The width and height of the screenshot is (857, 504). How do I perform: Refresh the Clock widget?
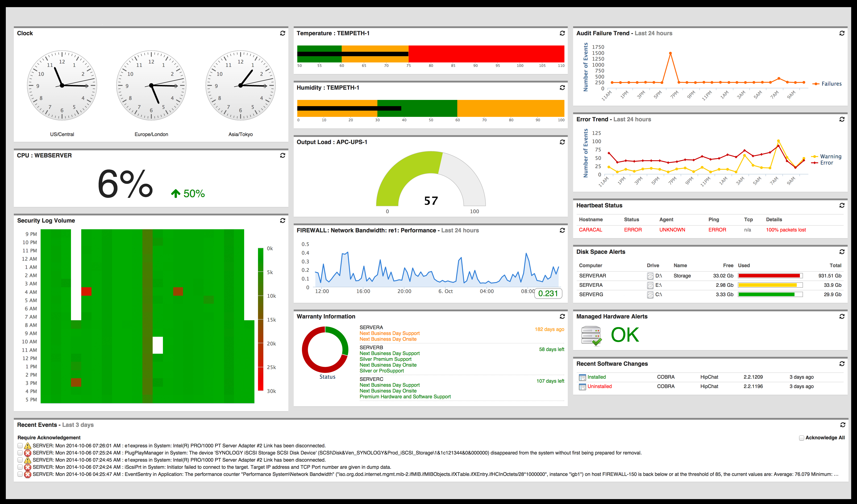coord(282,33)
